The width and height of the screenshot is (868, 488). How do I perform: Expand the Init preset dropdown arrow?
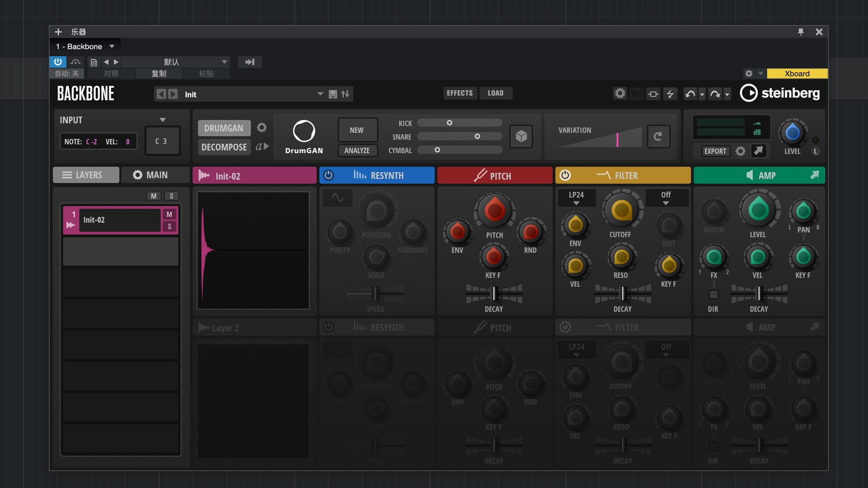tap(320, 94)
